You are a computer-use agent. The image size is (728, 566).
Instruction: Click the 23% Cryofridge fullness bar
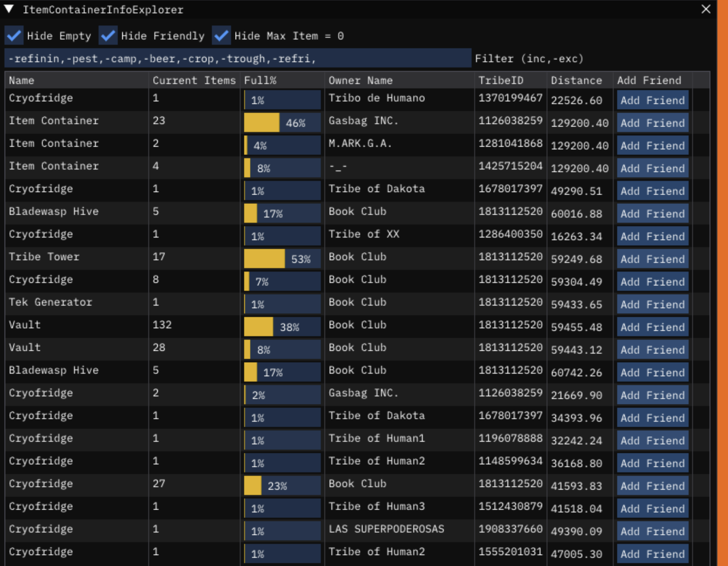tap(282, 486)
